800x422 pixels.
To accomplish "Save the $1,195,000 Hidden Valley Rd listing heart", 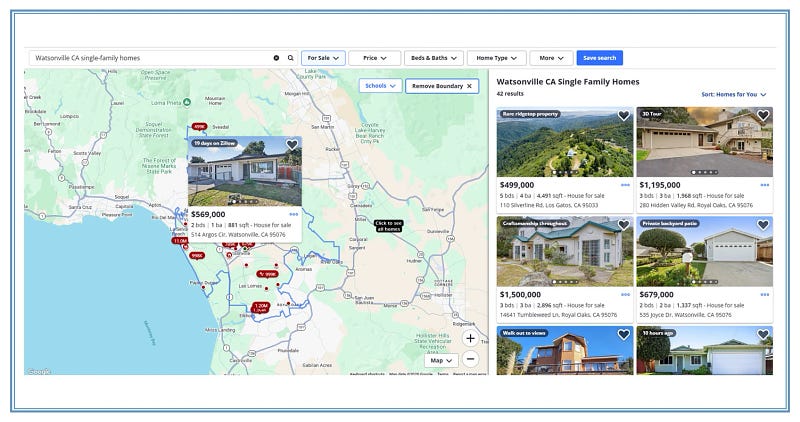I will (x=763, y=116).
